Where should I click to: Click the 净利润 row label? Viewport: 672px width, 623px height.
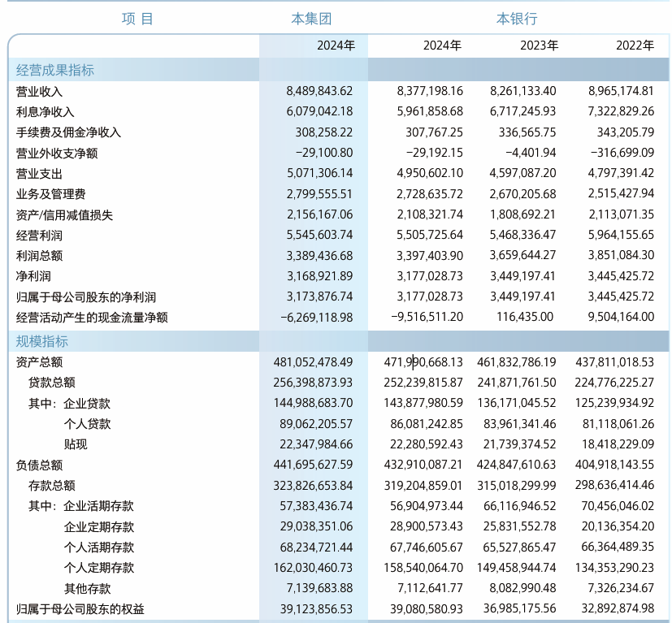click(33, 276)
